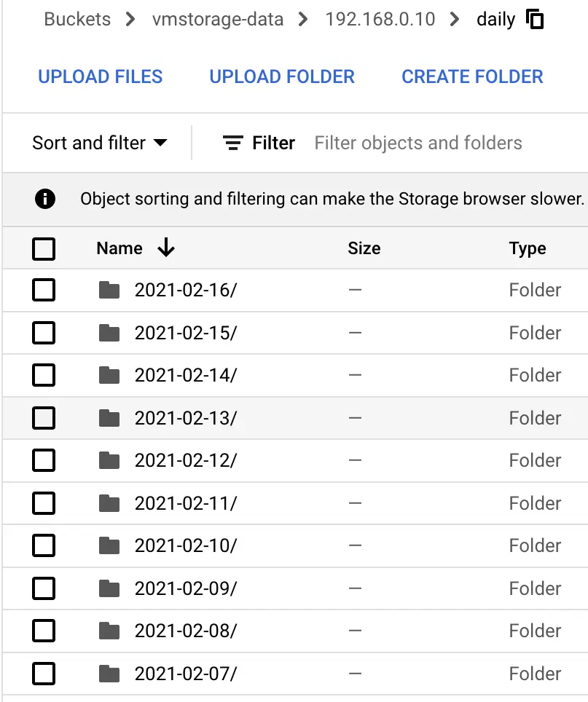Select the 2021-02-11 folder checkbox
Screen dimensions: 588x702
44,503
